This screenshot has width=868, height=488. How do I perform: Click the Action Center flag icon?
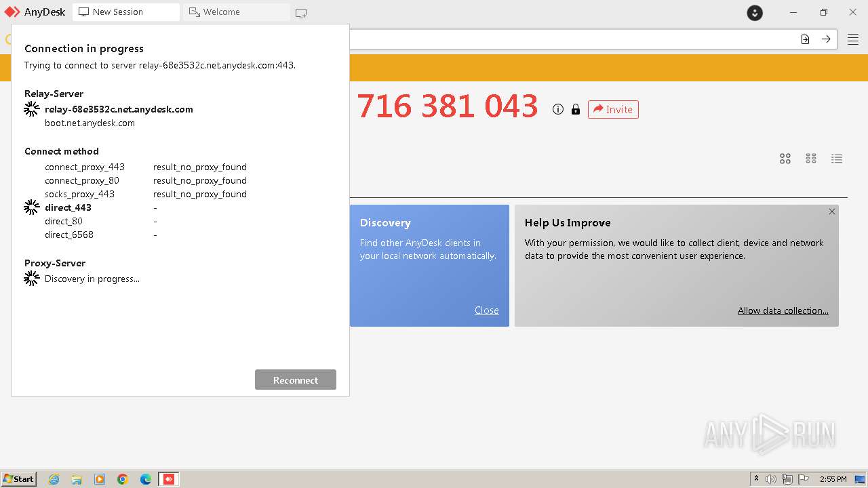pos(804,479)
